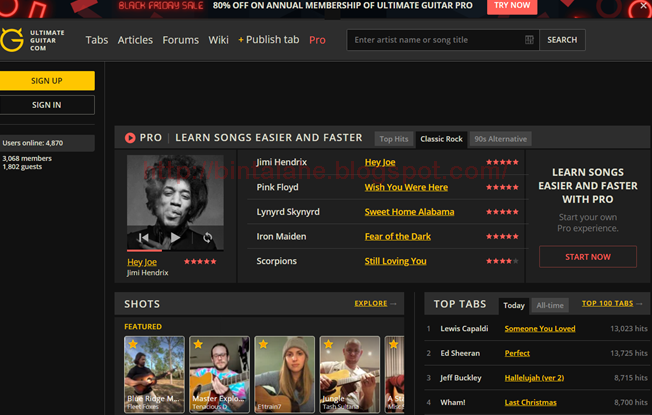Click the SIGN UP button
Screen dimensions: 652x415
pyautogui.click(x=47, y=81)
